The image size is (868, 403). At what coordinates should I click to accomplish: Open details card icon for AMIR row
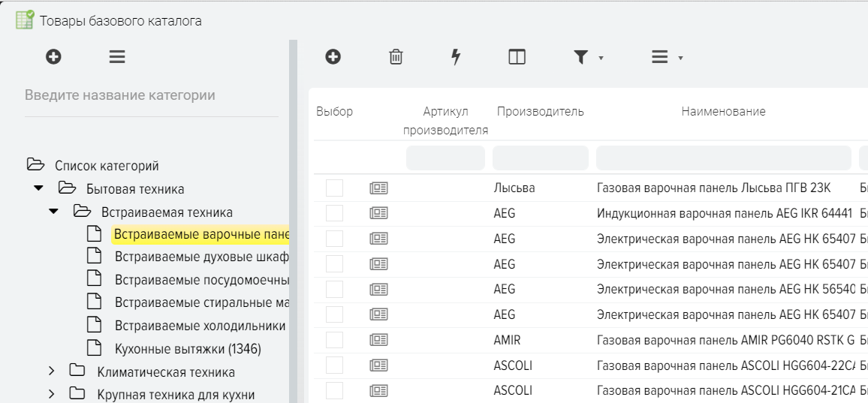click(378, 340)
